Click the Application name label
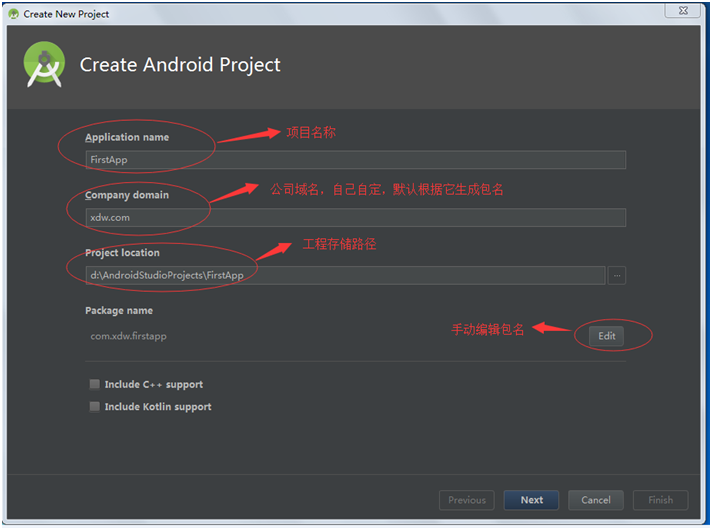The width and height of the screenshot is (712, 530). pos(127,137)
